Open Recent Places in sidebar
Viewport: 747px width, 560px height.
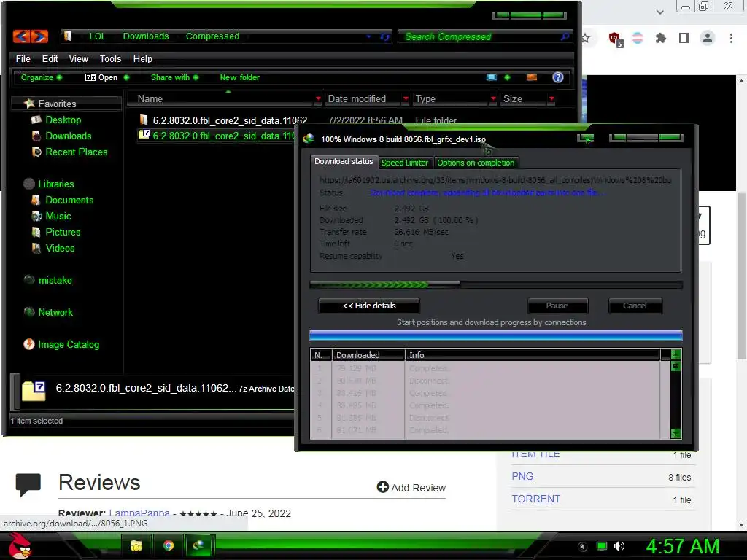[x=76, y=152]
